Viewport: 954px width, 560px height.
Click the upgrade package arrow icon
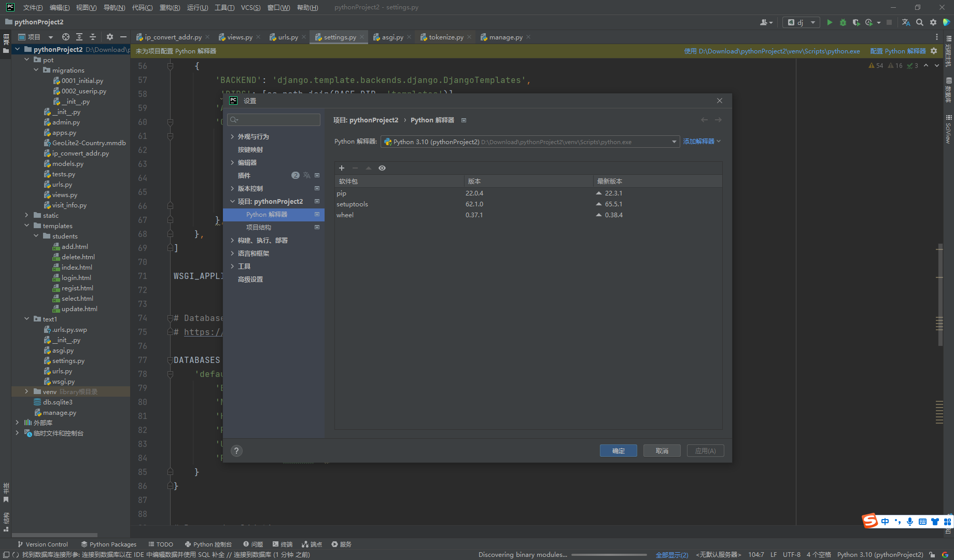369,168
